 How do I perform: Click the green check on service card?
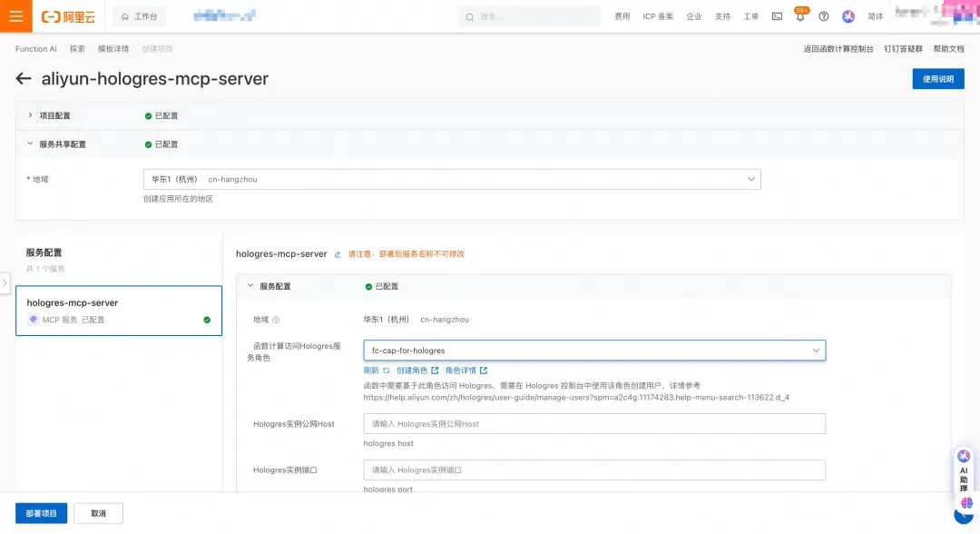point(207,321)
